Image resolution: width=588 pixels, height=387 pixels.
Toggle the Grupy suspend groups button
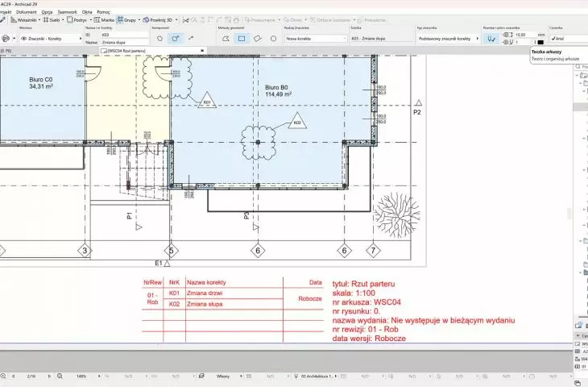pos(126,20)
